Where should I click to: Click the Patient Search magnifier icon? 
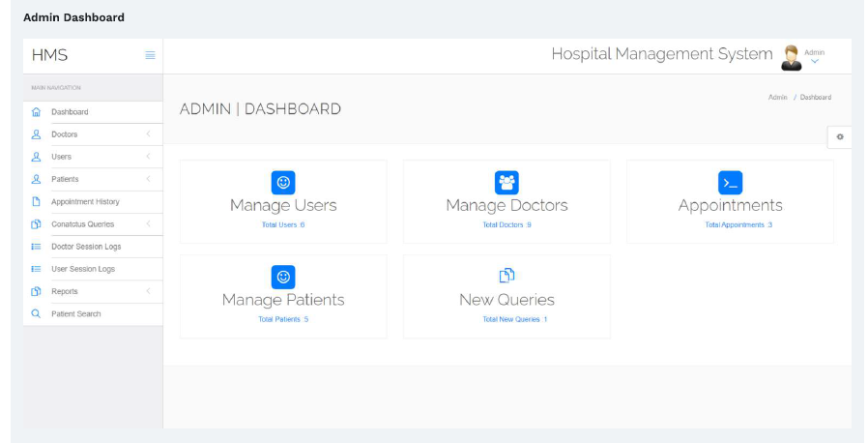tap(36, 314)
